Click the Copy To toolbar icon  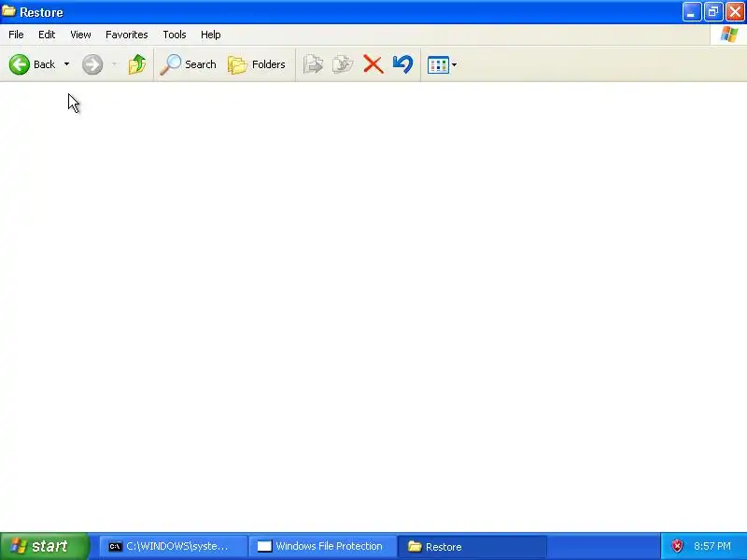(x=343, y=64)
